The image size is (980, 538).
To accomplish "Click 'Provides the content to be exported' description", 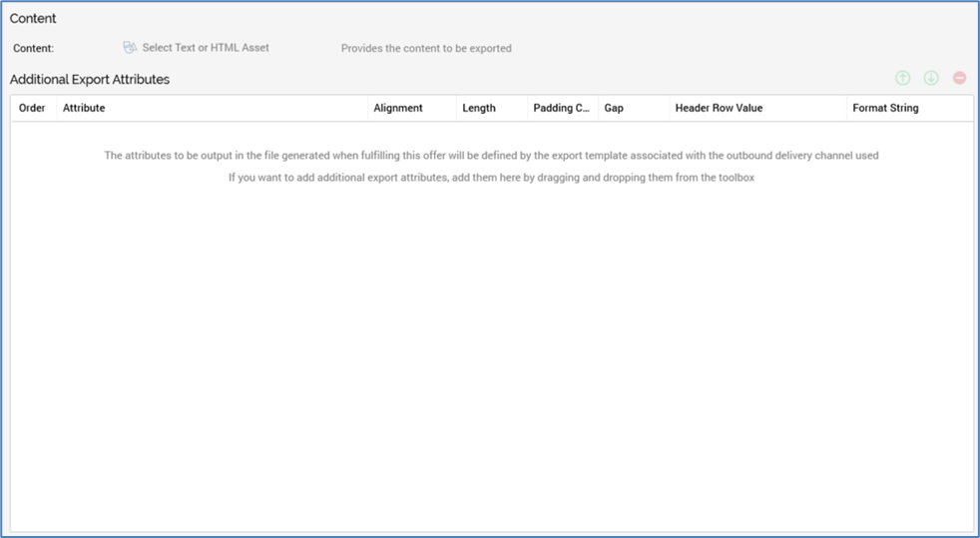I will pyautogui.click(x=426, y=48).
